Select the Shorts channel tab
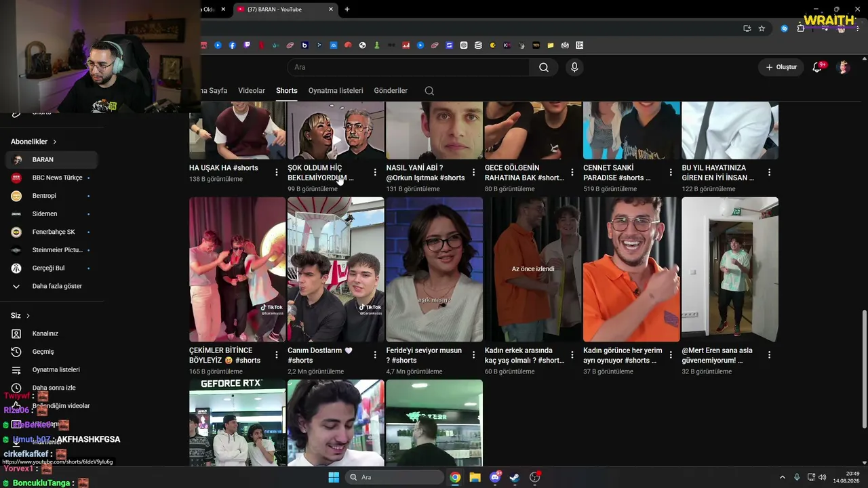Image resolution: width=868 pixels, height=488 pixels. [x=287, y=91]
